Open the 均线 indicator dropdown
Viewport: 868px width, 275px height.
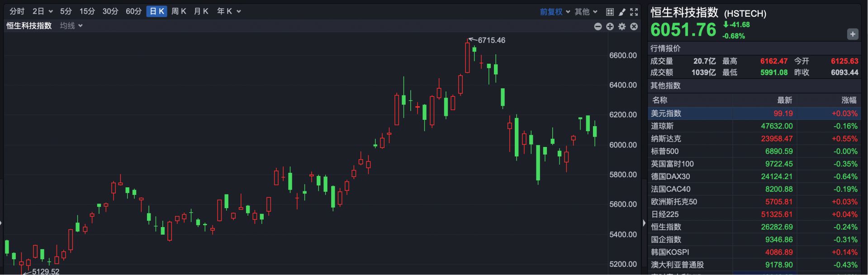coord(71,26)
